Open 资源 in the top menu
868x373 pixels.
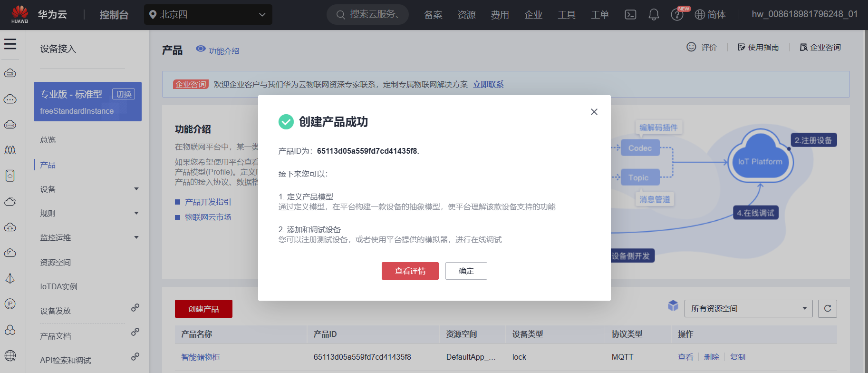[466, 15]
